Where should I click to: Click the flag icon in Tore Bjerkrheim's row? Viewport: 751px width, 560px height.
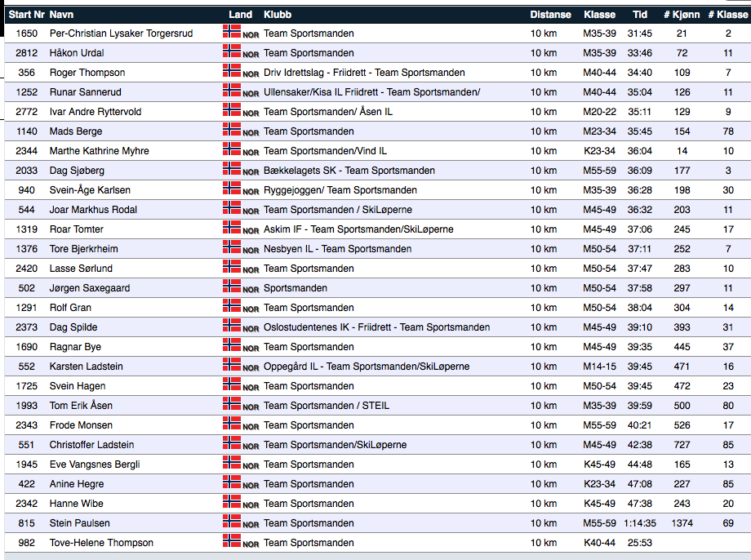pyautogui.click(x=232, y=247)
